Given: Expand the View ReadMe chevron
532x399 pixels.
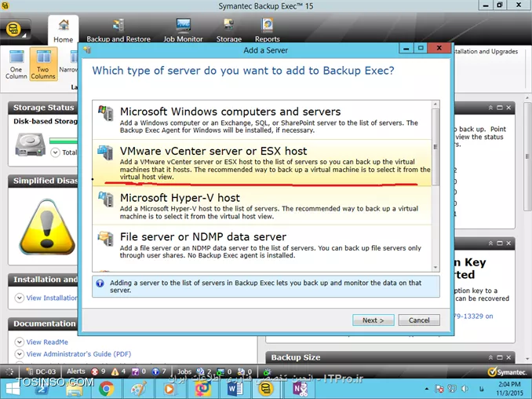Looking at the screenshot, I should click(20, 342).
